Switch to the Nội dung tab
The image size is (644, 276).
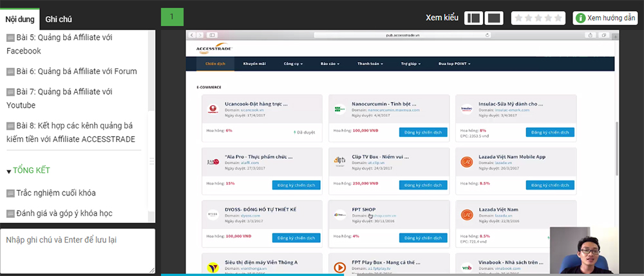[20, 19]
